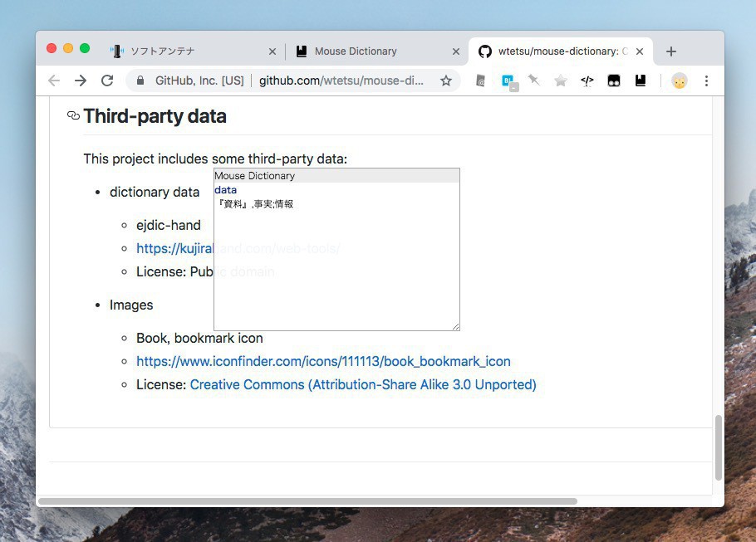Close the wtetsu/mouse-dictionary tab
Image resolution: width=756 pixels, height=542 pixels.
(640, 51)
